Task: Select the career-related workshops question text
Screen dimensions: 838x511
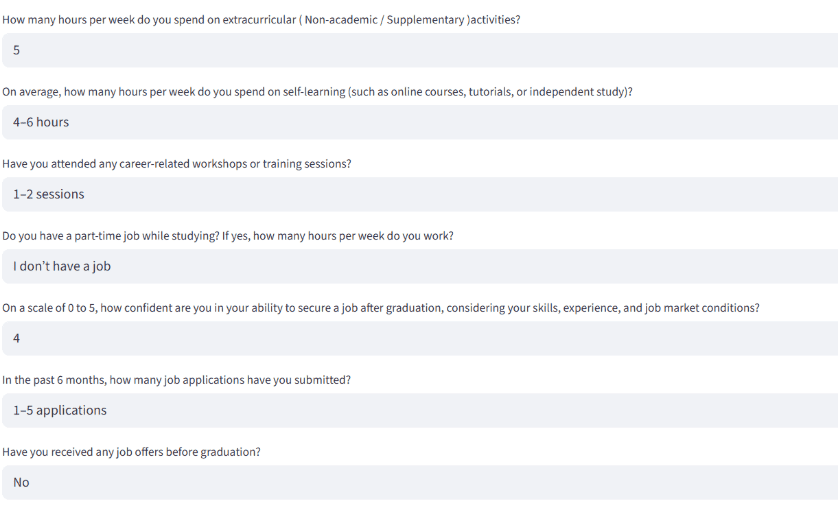Action: [176, 164]
